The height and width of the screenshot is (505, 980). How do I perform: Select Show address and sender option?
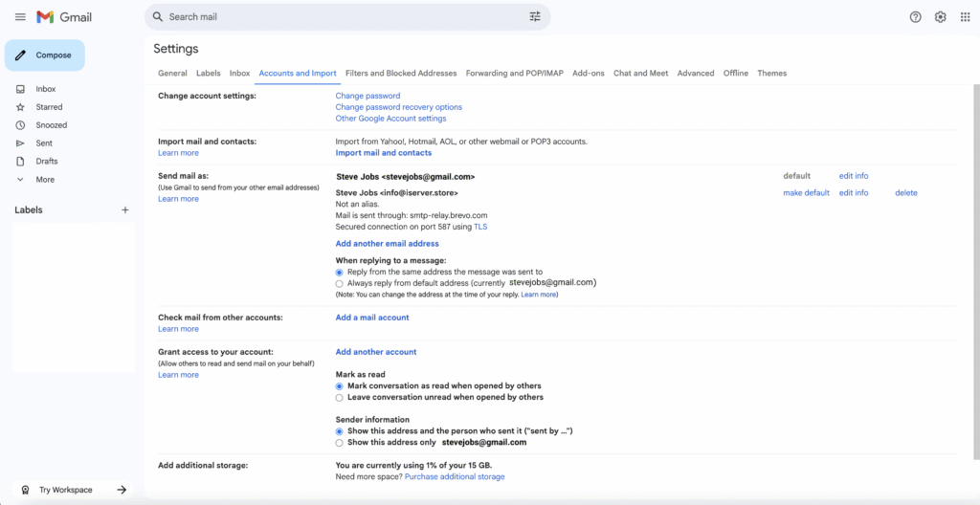point(340,431)
